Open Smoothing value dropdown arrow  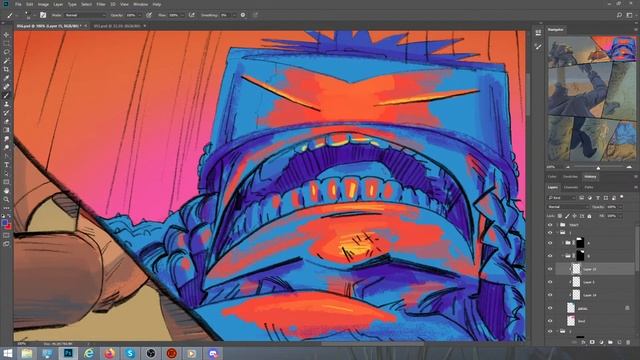point(234,15)
